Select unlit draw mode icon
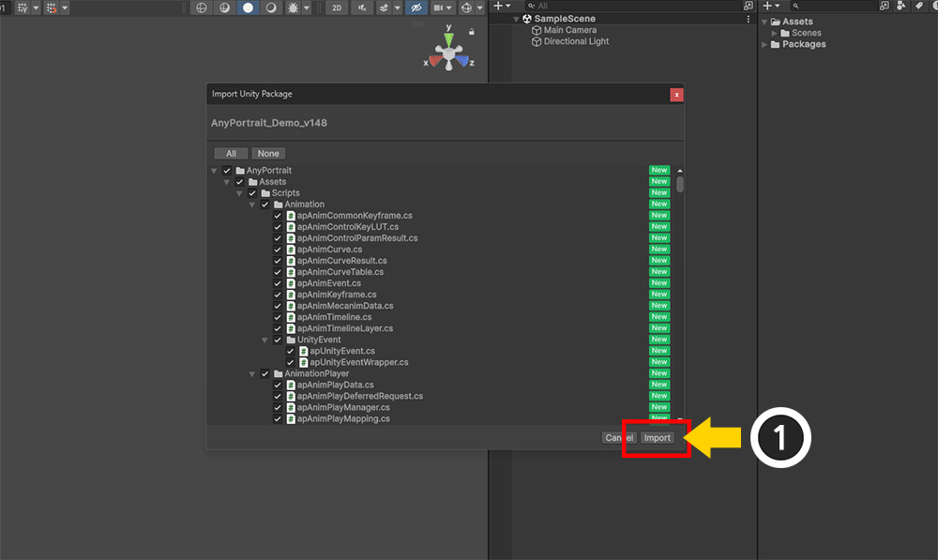 (271, 8)
